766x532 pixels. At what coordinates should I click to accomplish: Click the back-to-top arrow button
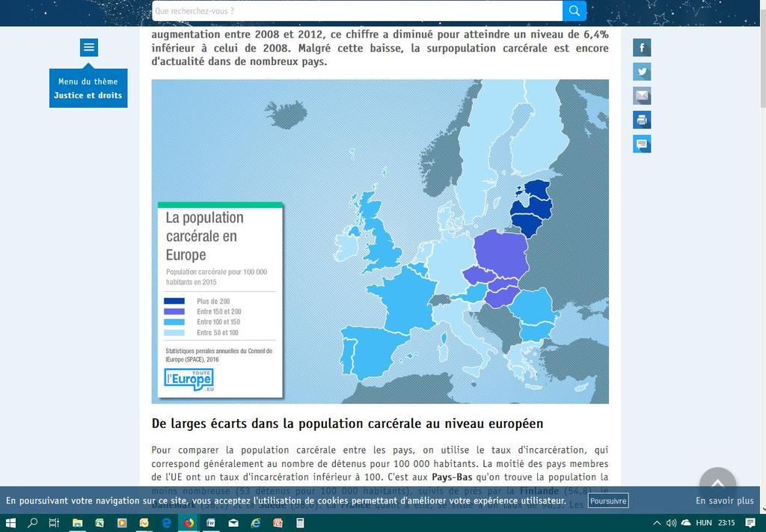[x=717, y=485]
